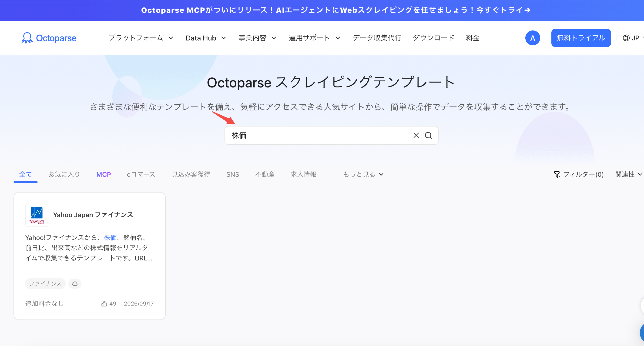
Task: Switch to the eコマース tab
Action: point(141,174)
